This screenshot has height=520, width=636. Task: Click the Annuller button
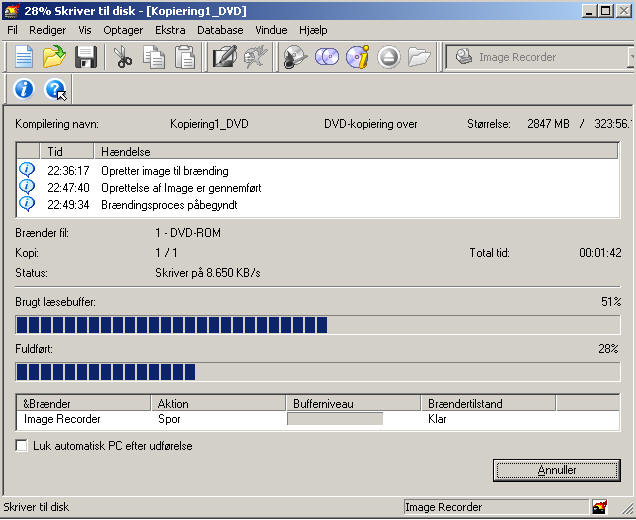(557, 470)
